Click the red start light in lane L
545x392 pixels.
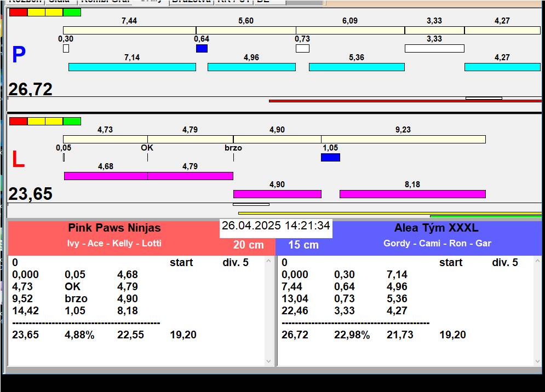point(18,121)
